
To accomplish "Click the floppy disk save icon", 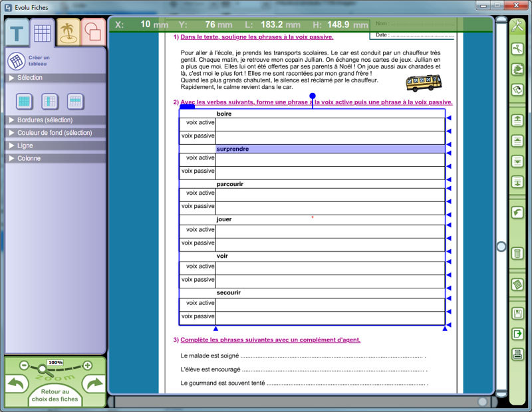I will coord(517,314).
